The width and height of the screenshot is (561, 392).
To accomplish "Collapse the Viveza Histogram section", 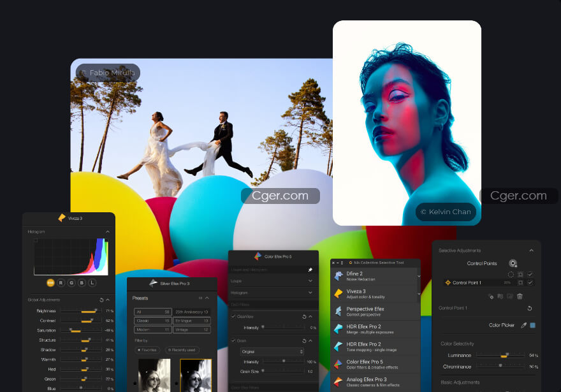I will click(x=108, y=232).
